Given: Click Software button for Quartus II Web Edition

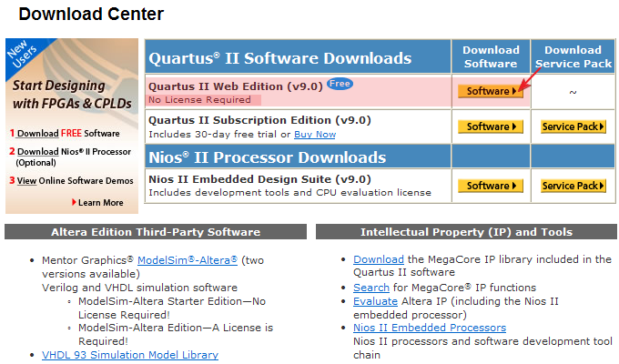Looking at the screenshot, I should click(491, 91).
